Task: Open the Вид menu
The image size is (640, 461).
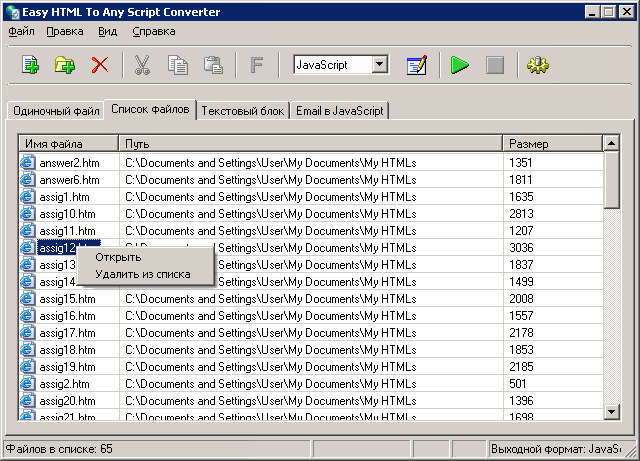Action: click(108, 31)
